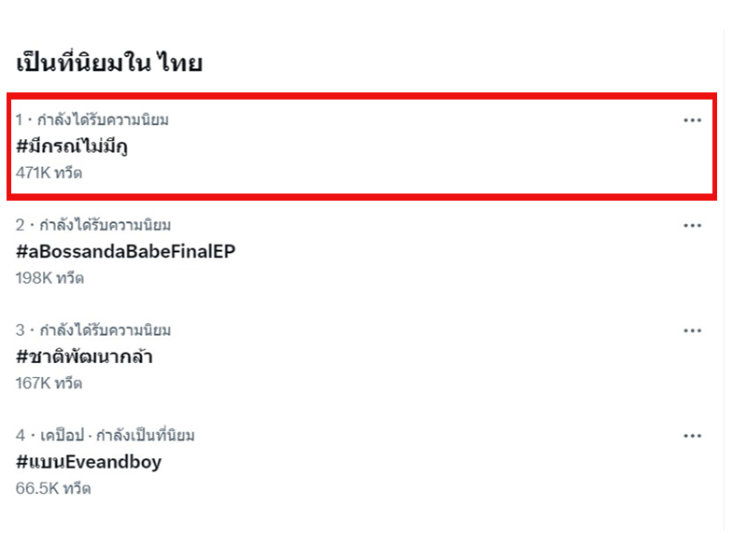Open the #ชาติพัฒนากล้า hashtag
This screenshot has height=560, width=747.
84,357
